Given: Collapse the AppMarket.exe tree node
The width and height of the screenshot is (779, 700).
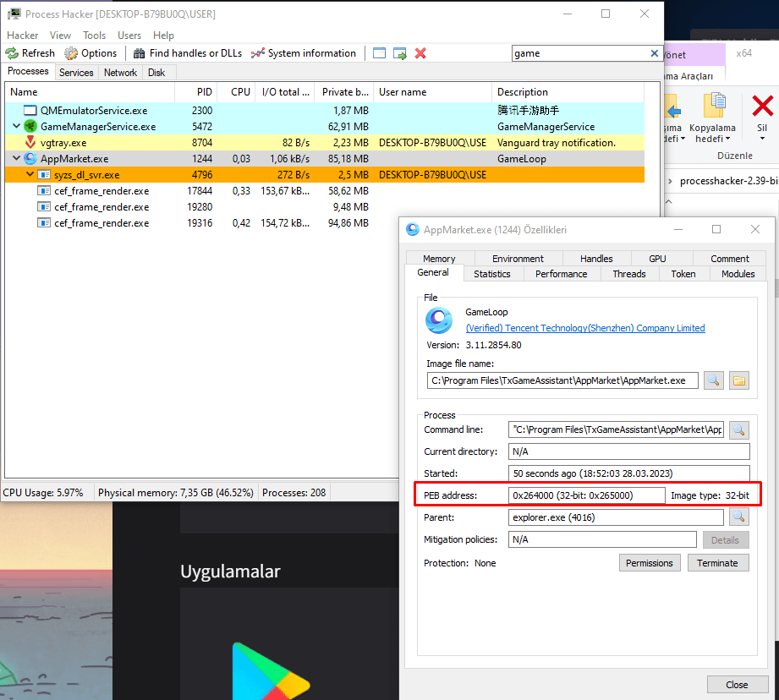Looking at the screenshot, I should 16,158.
